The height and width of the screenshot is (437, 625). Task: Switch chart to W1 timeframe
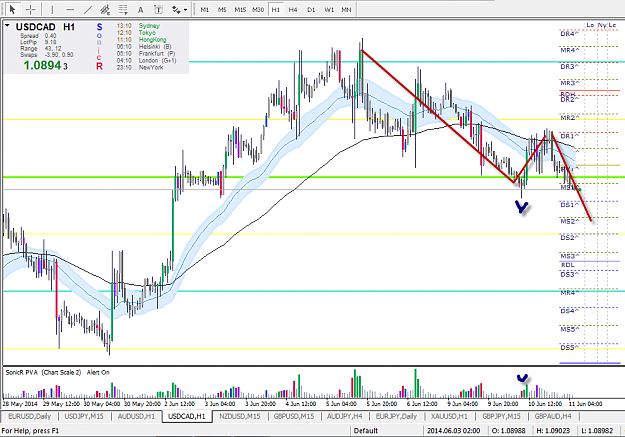(329, 10)
